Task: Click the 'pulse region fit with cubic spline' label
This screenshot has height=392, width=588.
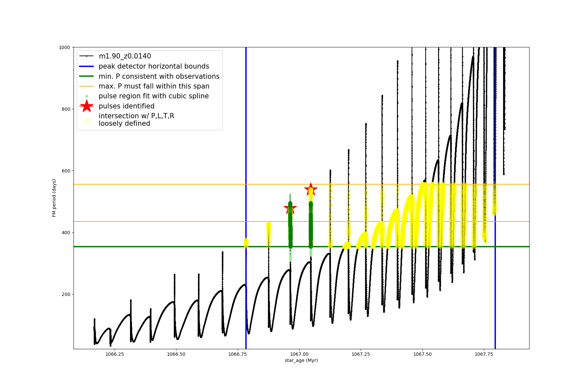Action: point(154,96)
